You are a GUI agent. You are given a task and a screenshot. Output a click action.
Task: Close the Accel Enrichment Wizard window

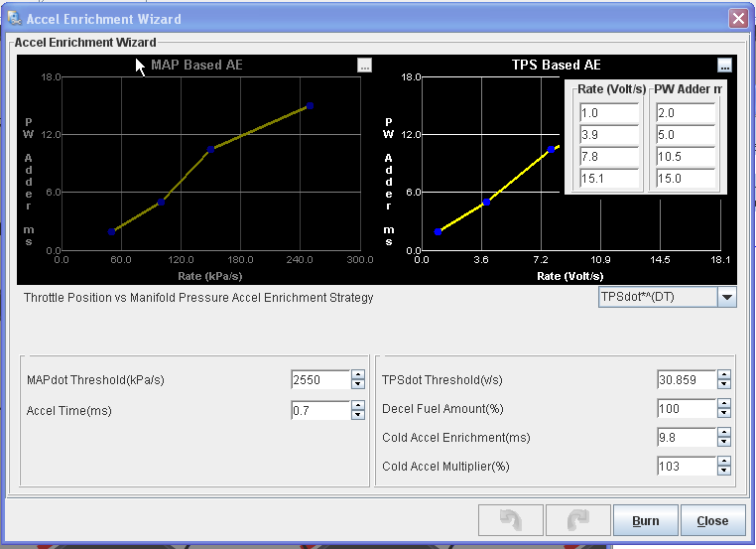coord(737,18)
